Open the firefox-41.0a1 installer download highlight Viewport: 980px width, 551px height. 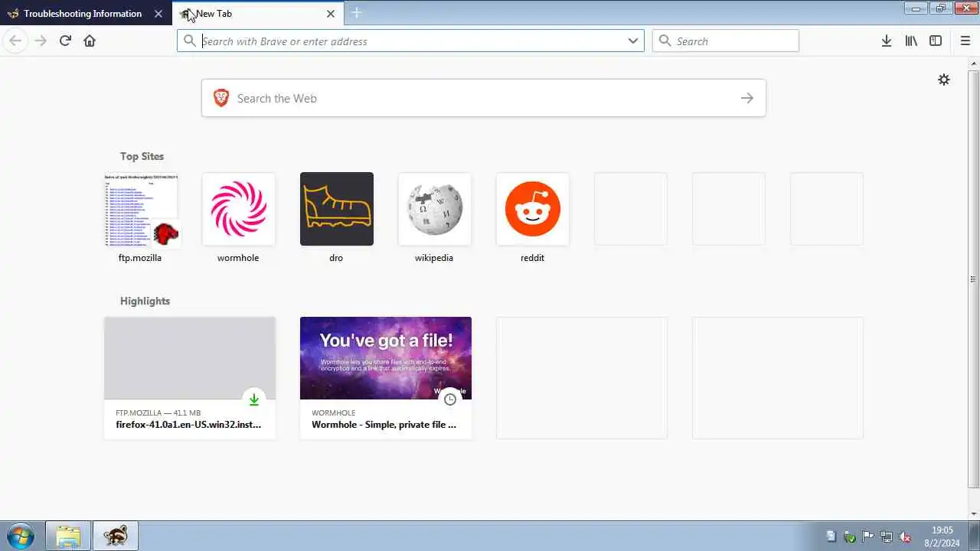190,378
